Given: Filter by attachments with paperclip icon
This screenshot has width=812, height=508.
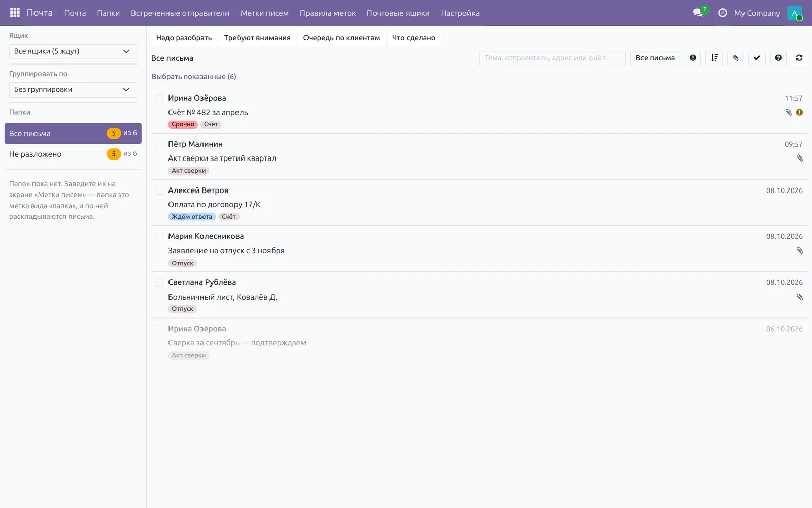Looking at the screenshot, I should point(735,58).
